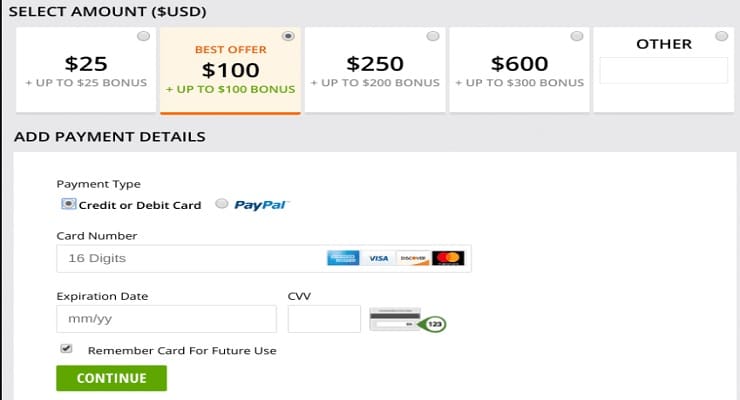Click the CVV help card illustration
This screenshot has width=740, height=400.
408,320
